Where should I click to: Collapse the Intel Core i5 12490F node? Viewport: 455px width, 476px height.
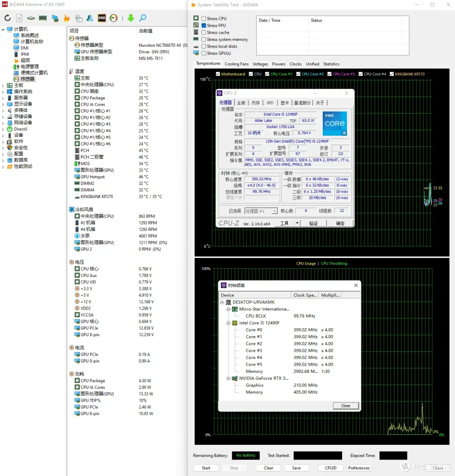(x=228, y=323)
